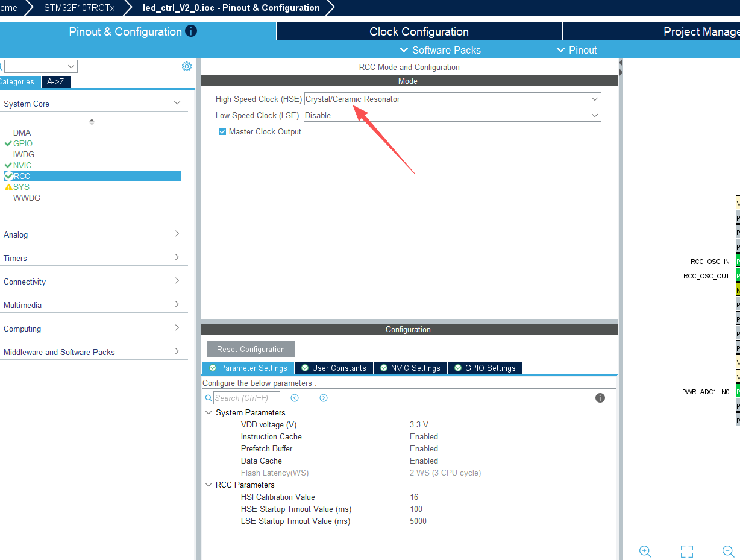Click the info icon beside Pinout & Configuration
This screenshot has height=560, width=740.
click(x=191, y=31)
